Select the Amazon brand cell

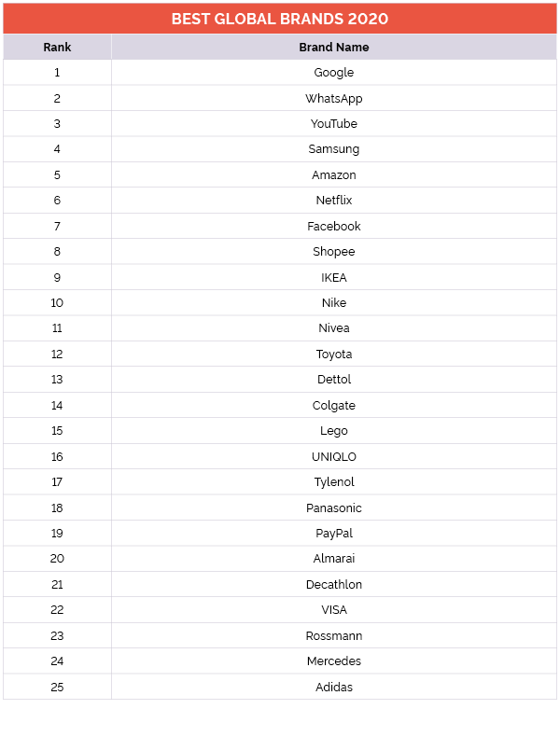click(x=333, y=175)
